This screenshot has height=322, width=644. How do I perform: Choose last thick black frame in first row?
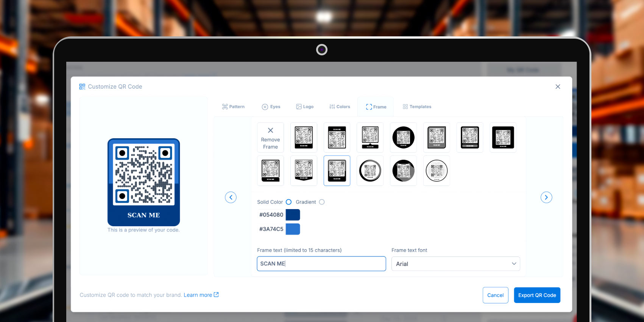503,138
